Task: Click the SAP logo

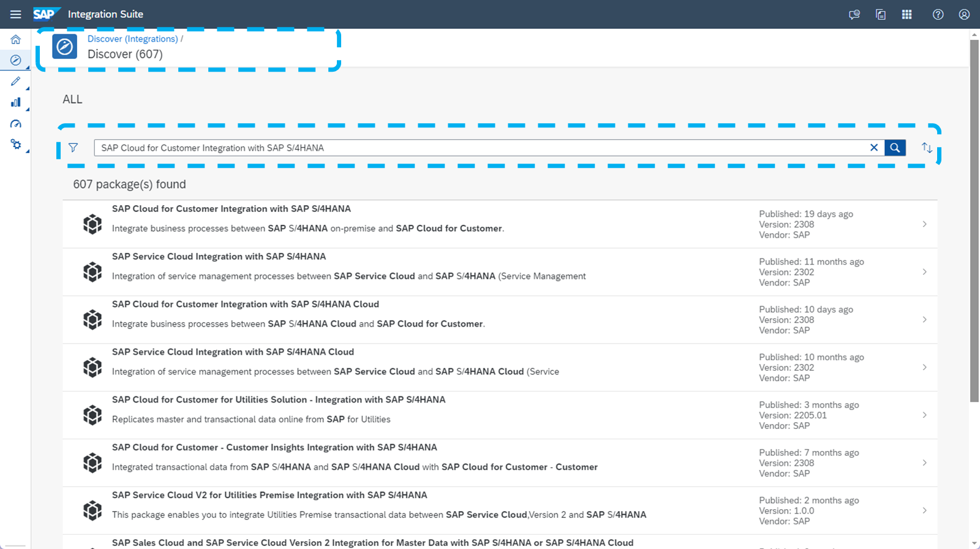Action: (47, 14)
